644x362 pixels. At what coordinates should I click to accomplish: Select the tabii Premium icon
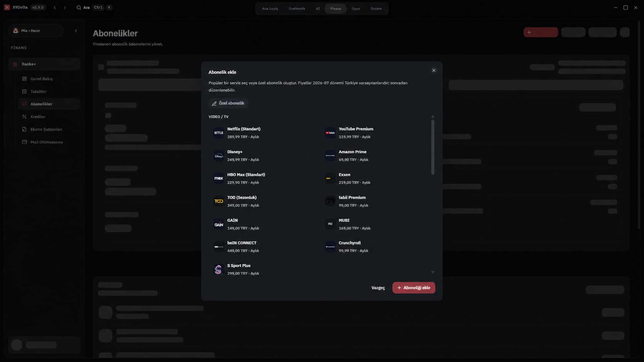click(x=330, y=201)
